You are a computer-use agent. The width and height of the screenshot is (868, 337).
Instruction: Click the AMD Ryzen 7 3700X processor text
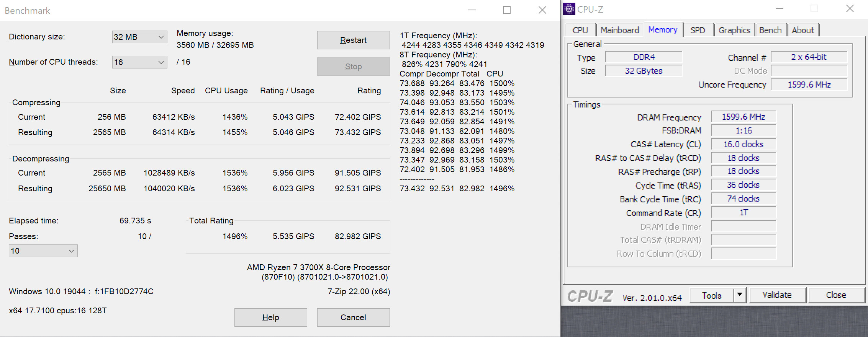pos(318,267)
